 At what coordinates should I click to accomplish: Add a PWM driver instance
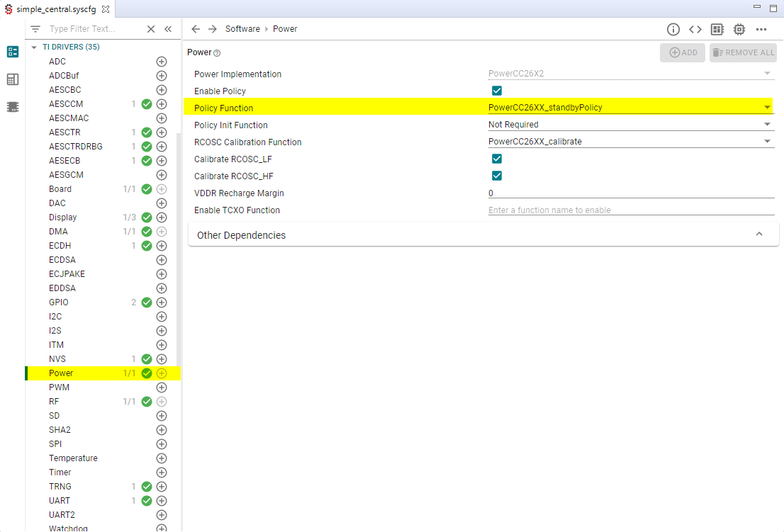pos(162,387)
